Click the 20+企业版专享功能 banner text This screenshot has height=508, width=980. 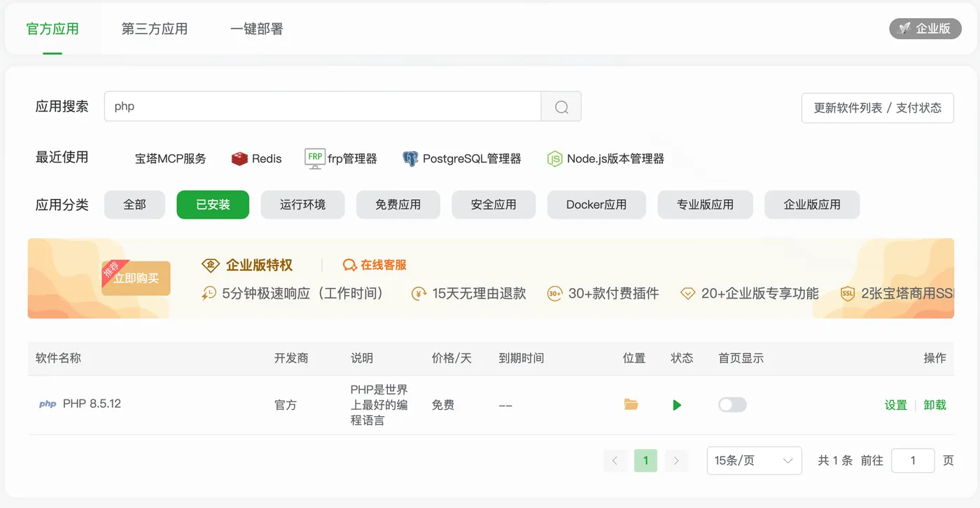tap(760, 294)
